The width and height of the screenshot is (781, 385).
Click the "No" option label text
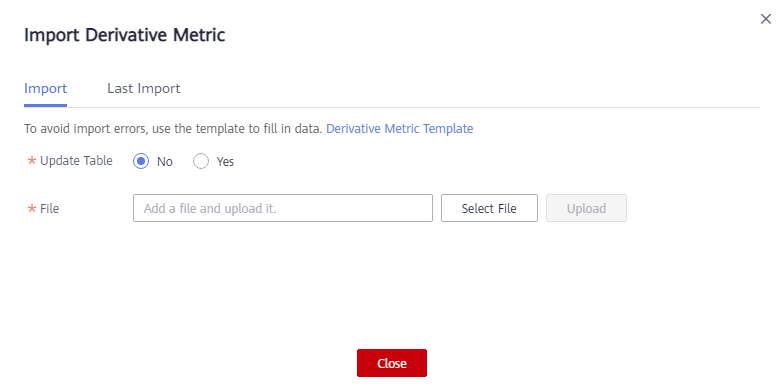coord(165,162)
